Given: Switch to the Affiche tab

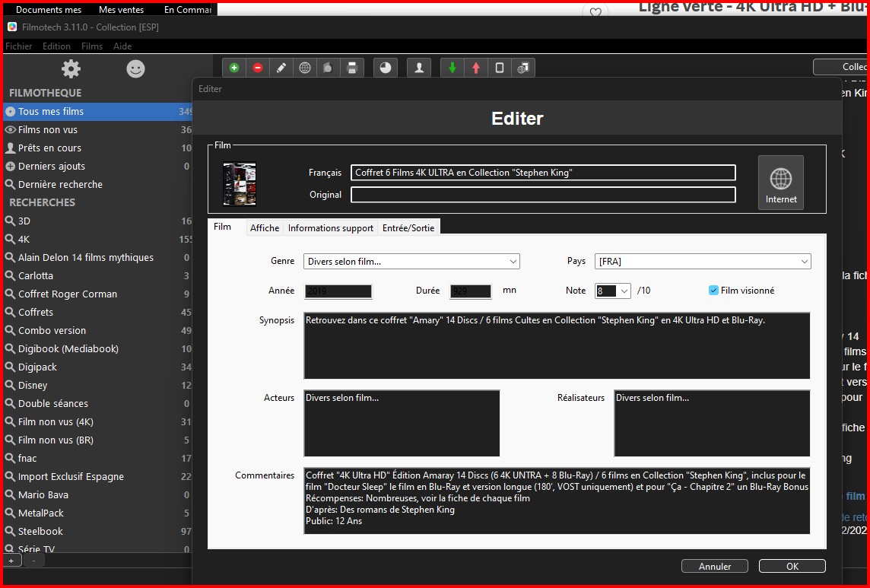Looking at the screenshot, I should (x=265, y=228).
